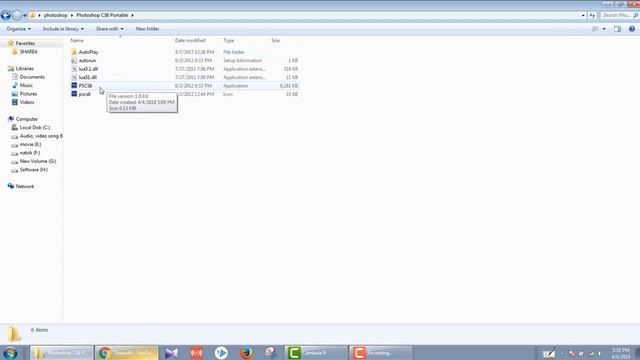The height and width of the screenshot is (360, 640).
Task: Click Favorites in the navigation pane
Action: pyautogui.click(x=25, y=43)
